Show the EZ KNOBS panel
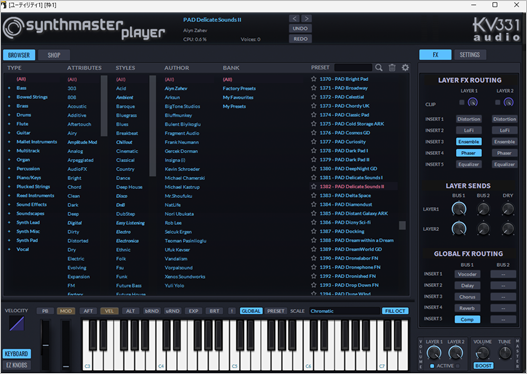 click(x=17, y=365)
